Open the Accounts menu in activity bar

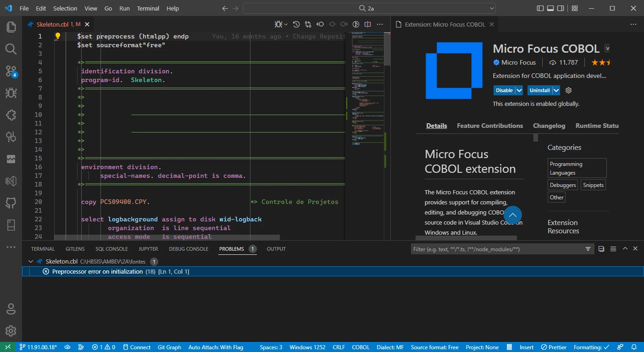coord(11,308)
